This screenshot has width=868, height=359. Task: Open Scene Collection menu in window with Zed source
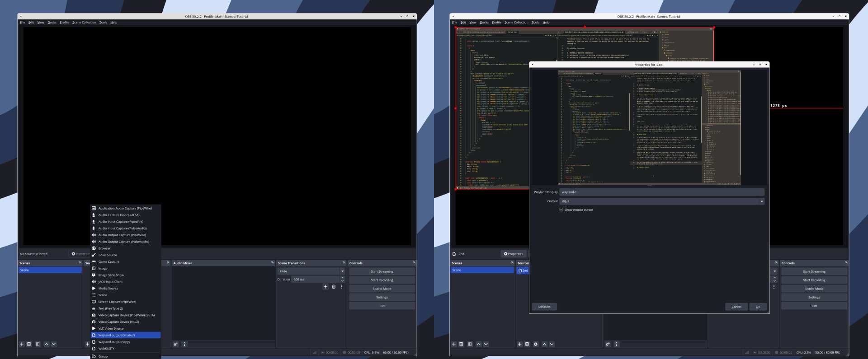pos(516,22)
